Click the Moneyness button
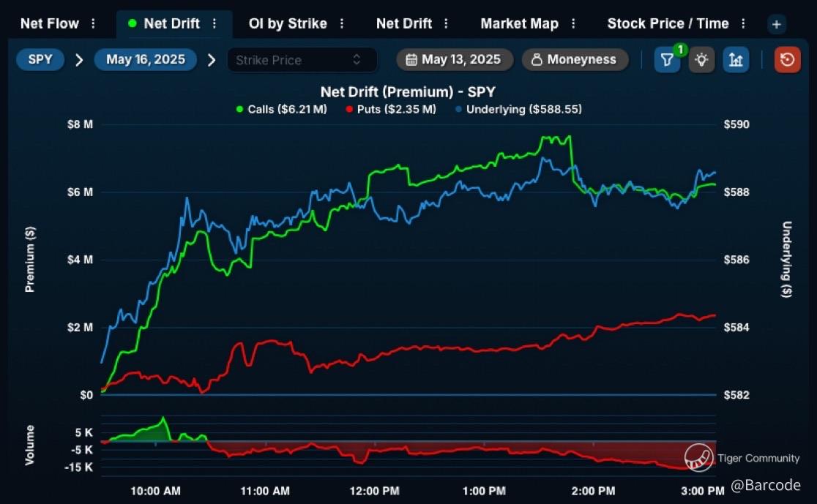This screenshot has height=504, width=817. click(575, 60)
